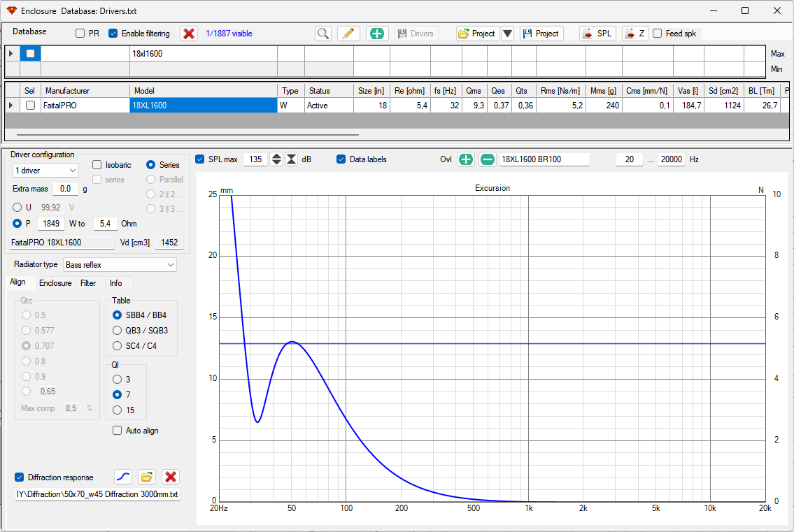The height and width of the screenshot is (532, 794).
Task: Click the pencil edit driver icon
Action: (348, 34)
